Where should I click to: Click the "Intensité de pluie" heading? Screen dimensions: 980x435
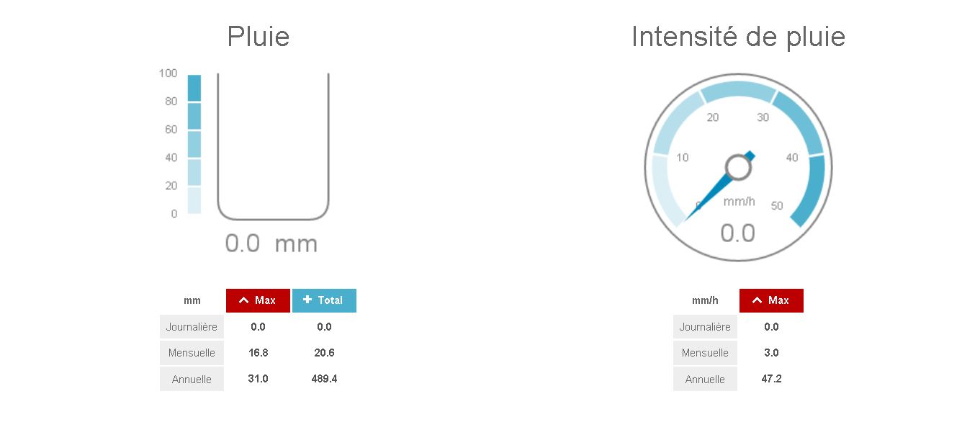click(x=738, y=37)
